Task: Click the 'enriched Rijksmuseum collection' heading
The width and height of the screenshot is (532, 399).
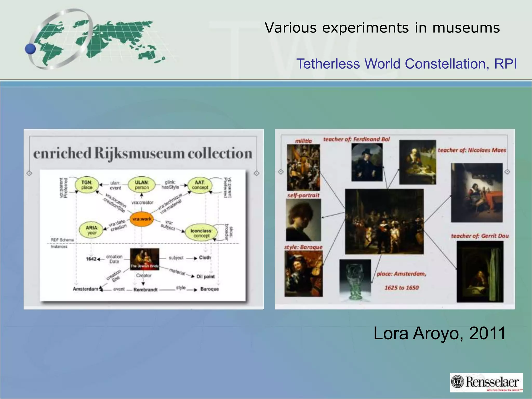Action: (143, 153)
